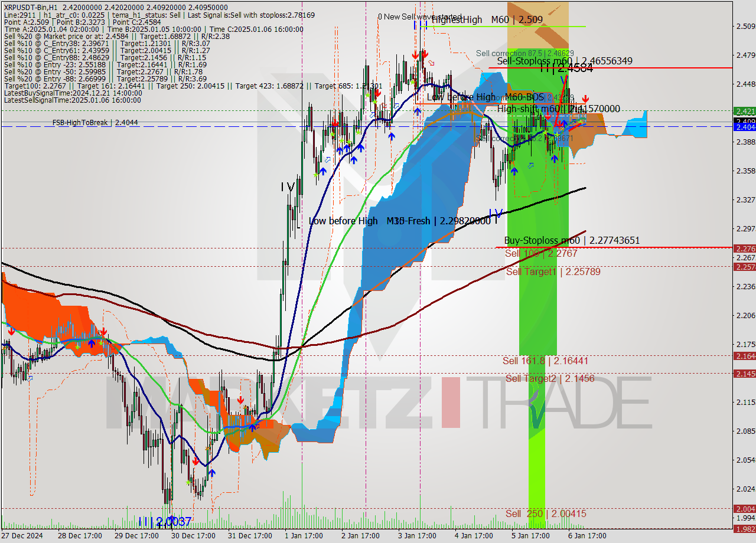756x543 pixels.
Task: Click the HighestHigh M60 | 2.509 label
Action: [x=487, y=19]
